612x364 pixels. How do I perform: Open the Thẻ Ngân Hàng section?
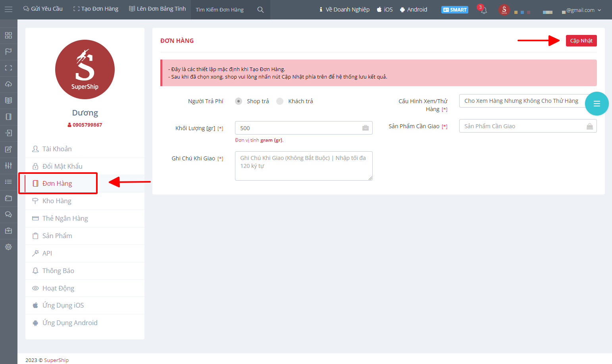tap(85, 218)
